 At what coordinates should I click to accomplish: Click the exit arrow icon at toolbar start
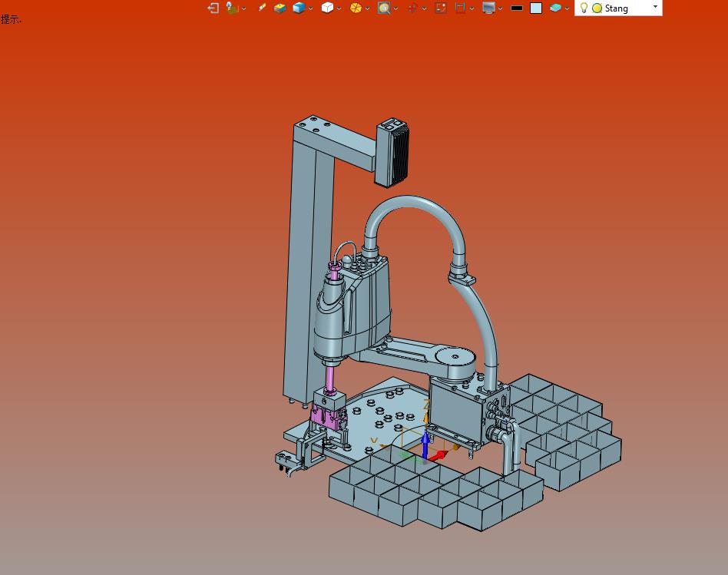(213, 8)
